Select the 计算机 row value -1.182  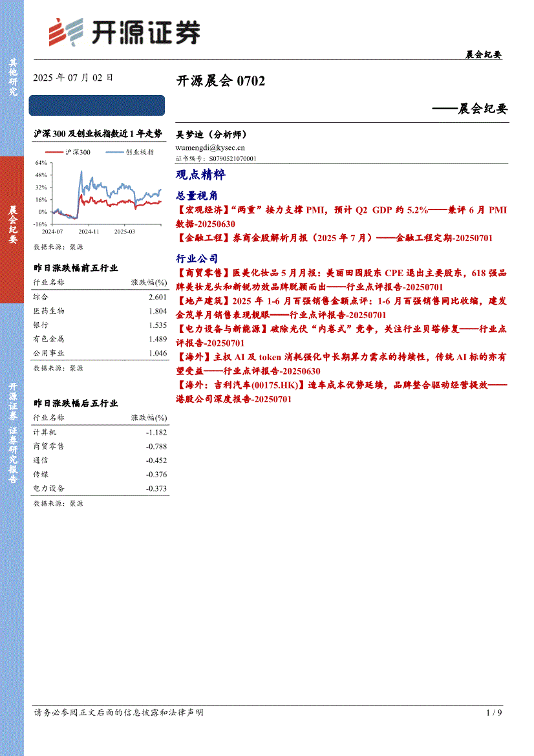tap(156, 433)
